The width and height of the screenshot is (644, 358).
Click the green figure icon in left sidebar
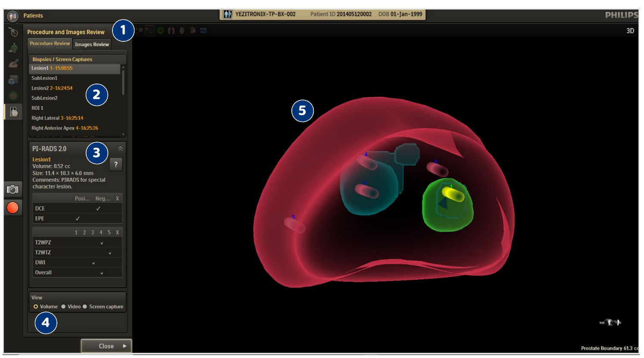pos(13,48)
